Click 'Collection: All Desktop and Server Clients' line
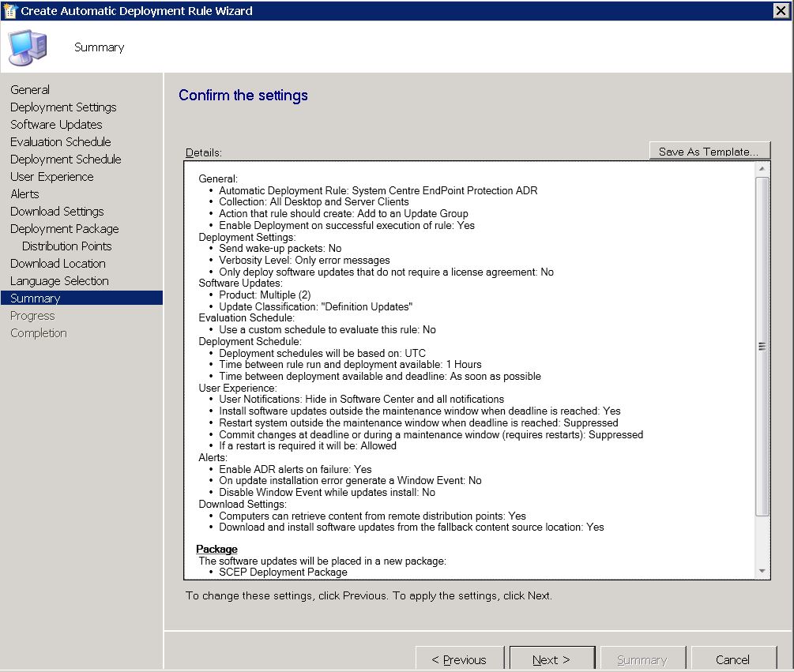This screenshot has width=794, height=672. coord(314,202)
